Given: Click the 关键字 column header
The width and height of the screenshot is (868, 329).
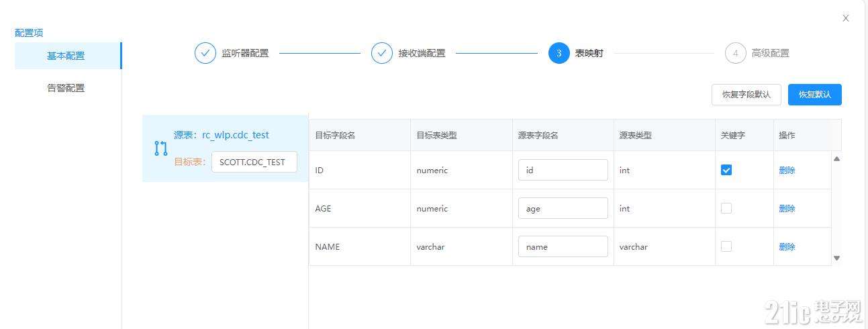Looking at the screenshot, I should pyautogui.click(x=732, y=135).
